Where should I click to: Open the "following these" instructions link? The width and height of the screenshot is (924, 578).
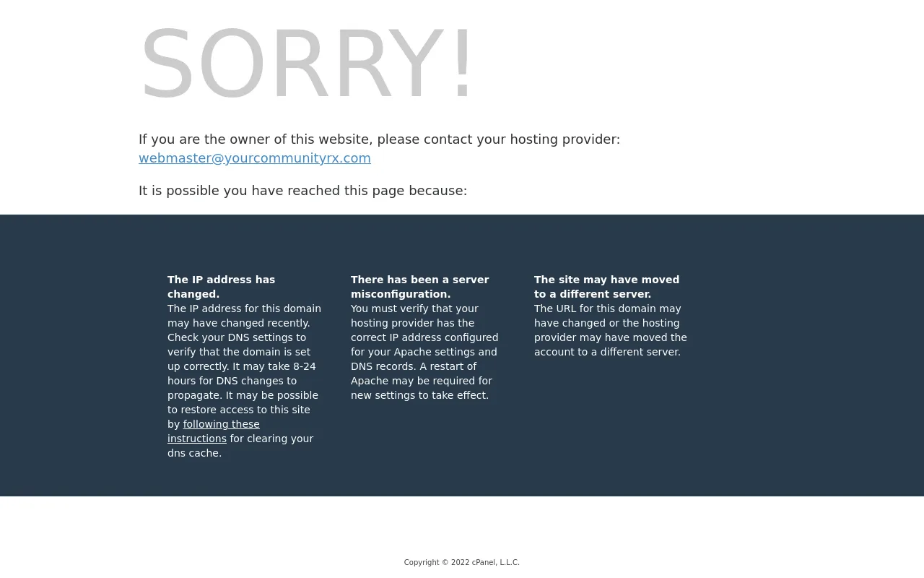(x=221, y=424)
